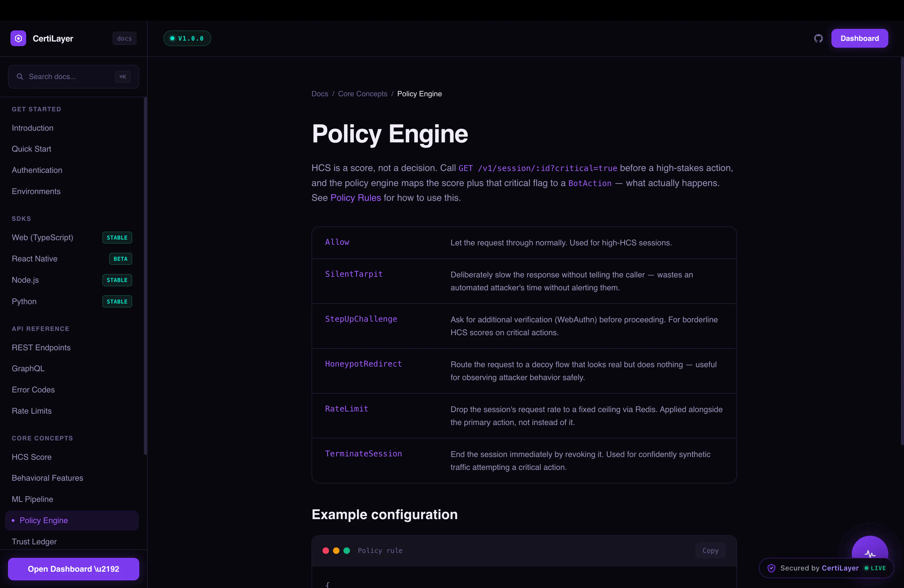Click the Secured by CertiLayer badge
This screenshot has height=588, width=904.
pyautogui.click(x=826, y=568)
